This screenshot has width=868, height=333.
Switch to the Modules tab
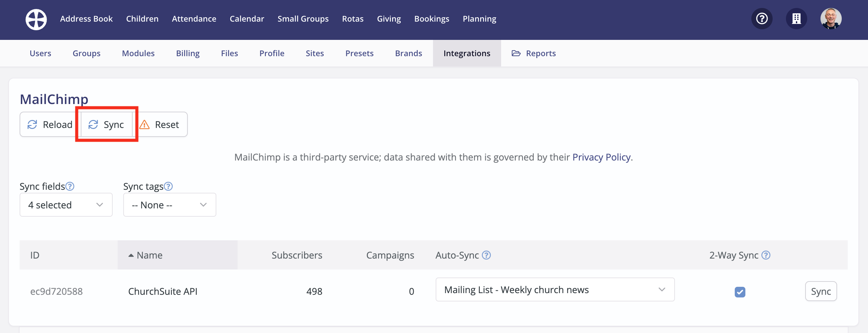138,53
